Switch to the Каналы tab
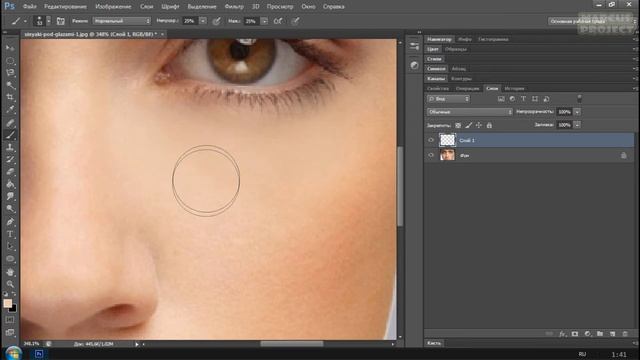This screenshot has height=360, width=640. [436, 78]
